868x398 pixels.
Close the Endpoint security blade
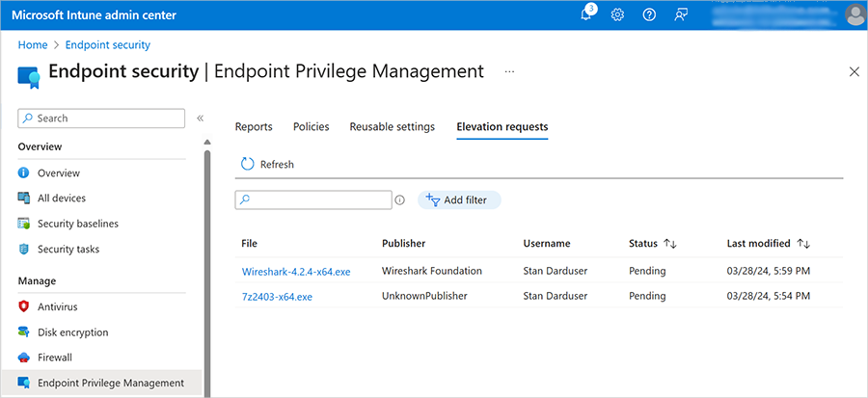(x=854, y=72)
